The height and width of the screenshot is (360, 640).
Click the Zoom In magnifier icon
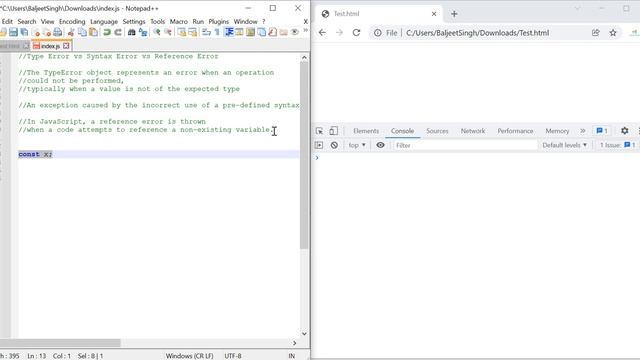point(157,32)
